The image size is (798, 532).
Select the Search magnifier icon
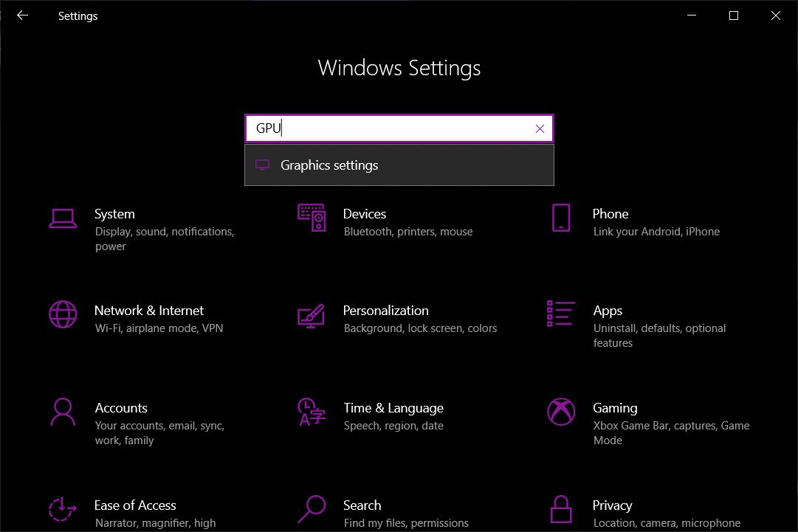[x=312, y=509]
